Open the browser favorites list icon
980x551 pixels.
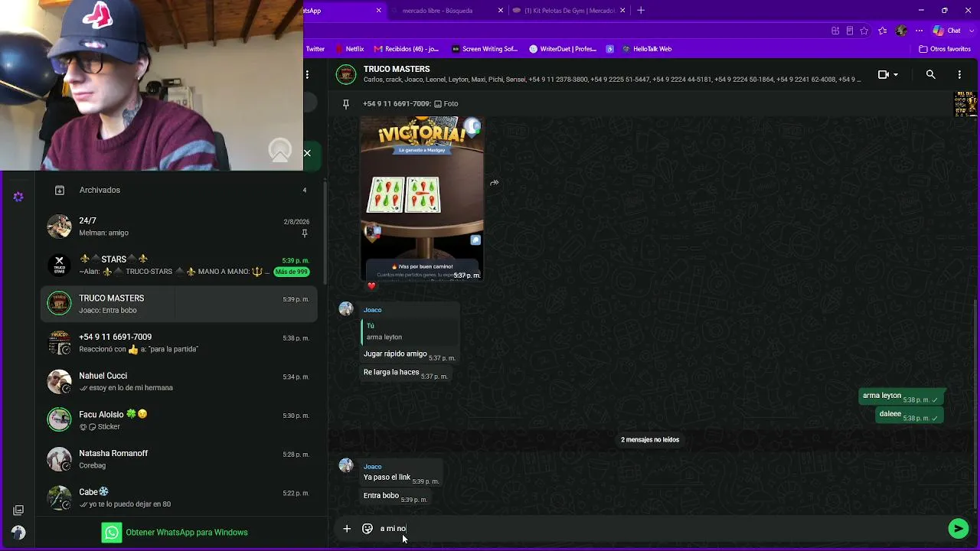(883, 31)
